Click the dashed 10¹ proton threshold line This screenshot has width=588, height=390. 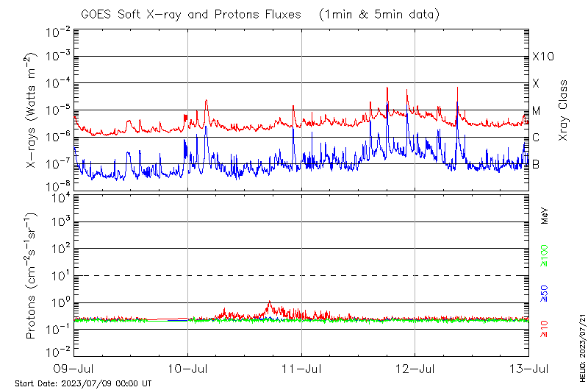(x=301, y=275)
